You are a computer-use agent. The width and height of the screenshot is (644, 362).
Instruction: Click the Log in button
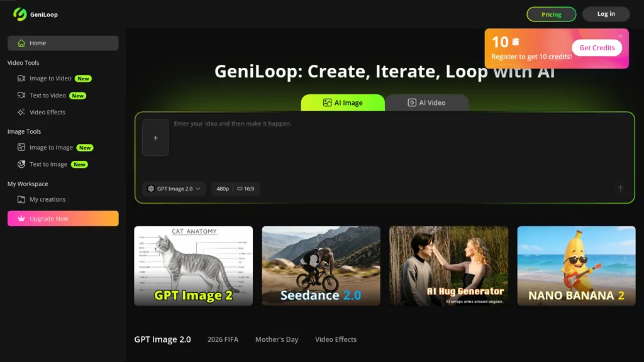click(x=606, y=14)
